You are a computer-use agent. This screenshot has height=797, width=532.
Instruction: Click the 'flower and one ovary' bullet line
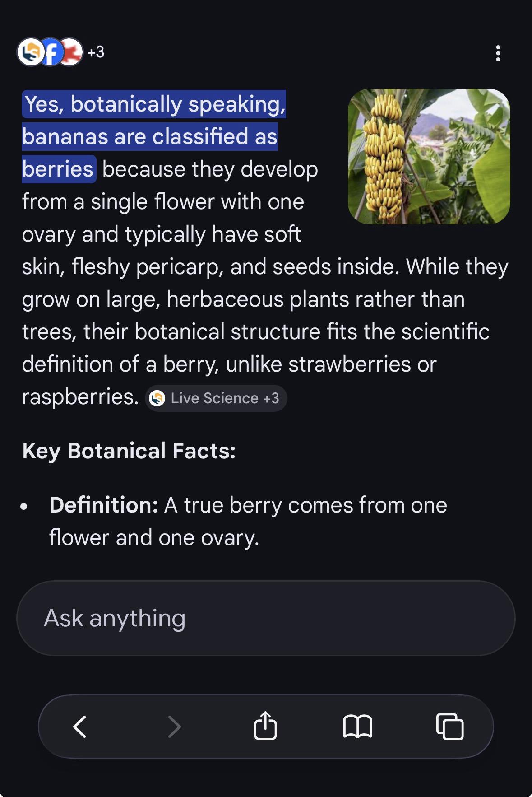click(154, 538)
